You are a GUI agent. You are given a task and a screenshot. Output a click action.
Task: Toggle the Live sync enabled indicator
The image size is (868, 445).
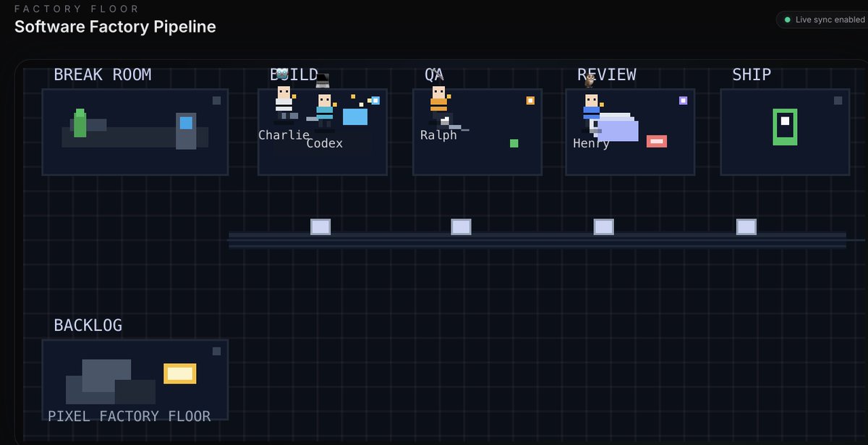[822, 20]
